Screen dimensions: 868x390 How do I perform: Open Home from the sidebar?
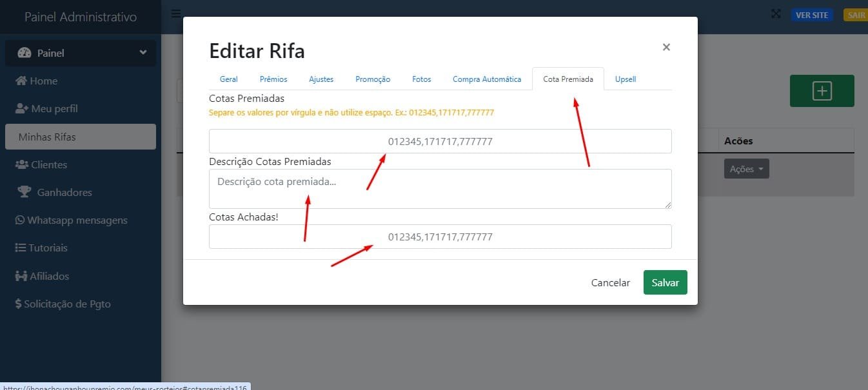coord(43,81)
